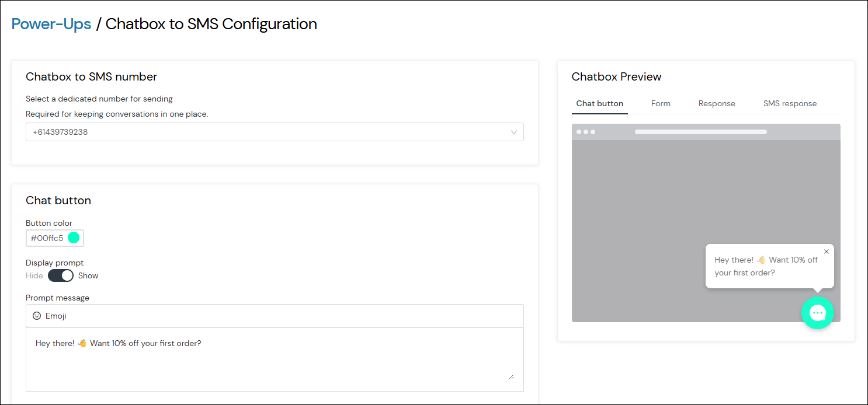Open the dedicated number dropdown

coord(275,132)
